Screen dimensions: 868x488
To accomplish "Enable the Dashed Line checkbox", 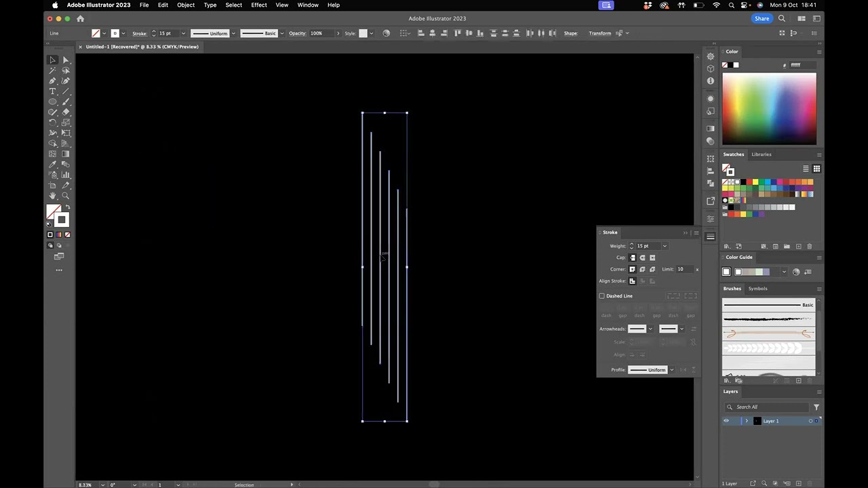I will click(601, 296).
